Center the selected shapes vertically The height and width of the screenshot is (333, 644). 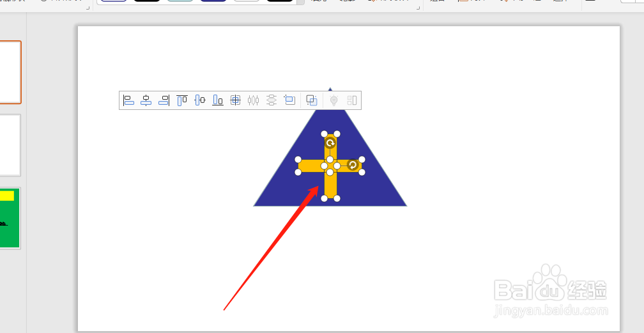[200, 100]
